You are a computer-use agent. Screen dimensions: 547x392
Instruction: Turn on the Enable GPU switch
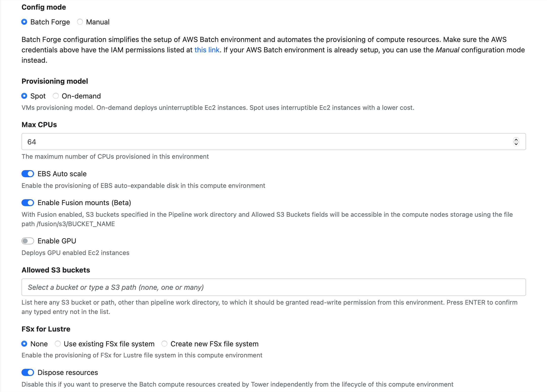[28, 241]
